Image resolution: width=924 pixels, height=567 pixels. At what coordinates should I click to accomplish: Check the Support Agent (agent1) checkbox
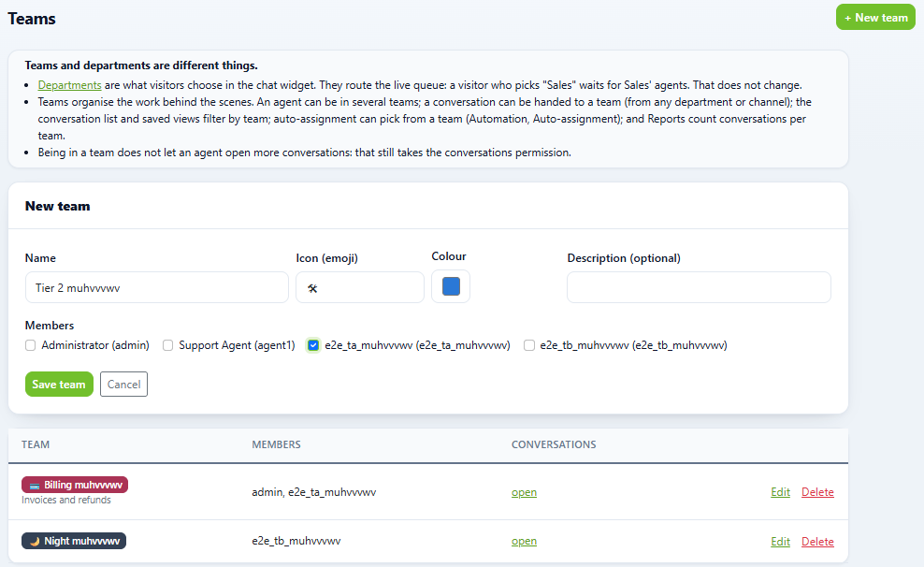tap(168, 345)
